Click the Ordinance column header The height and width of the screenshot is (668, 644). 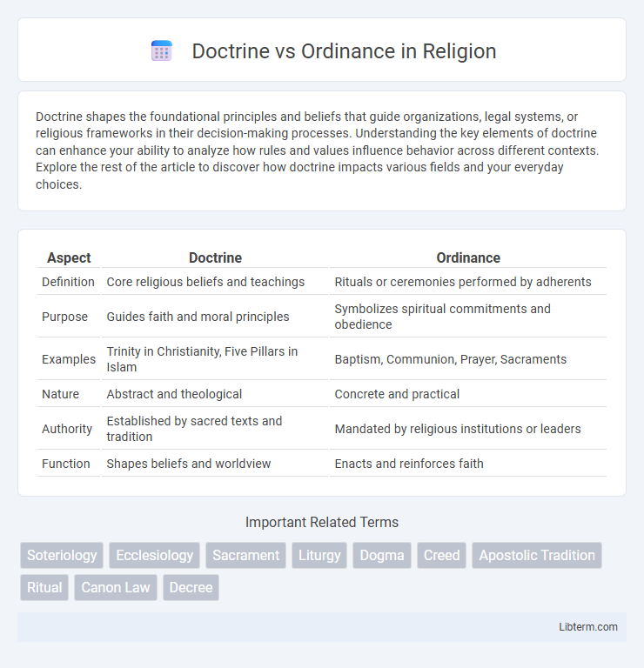tap(468, 257)
